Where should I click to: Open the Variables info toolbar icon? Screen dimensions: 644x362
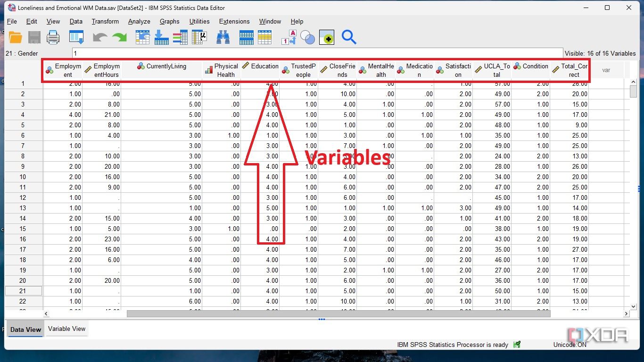pyautogui.click(x=180, y=37)
